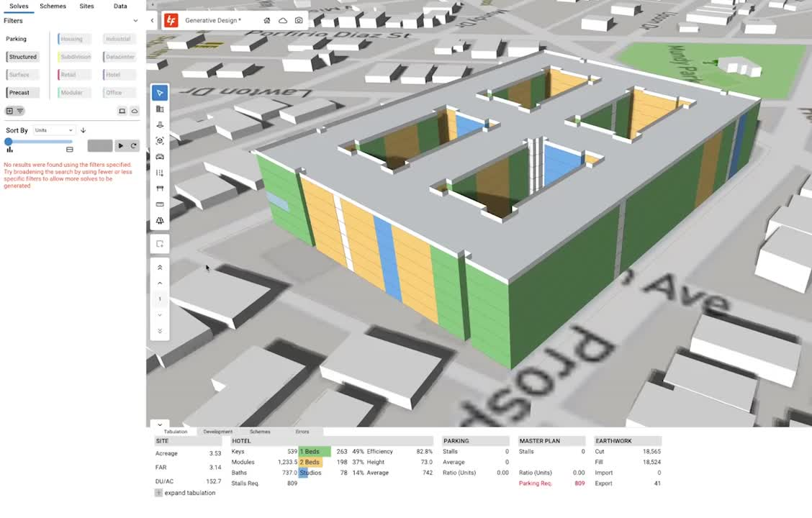Jump to top floor with double up chevron
The height and width of the screenshot is (518, 812).
pyautogui.click(x=160, y=268)
